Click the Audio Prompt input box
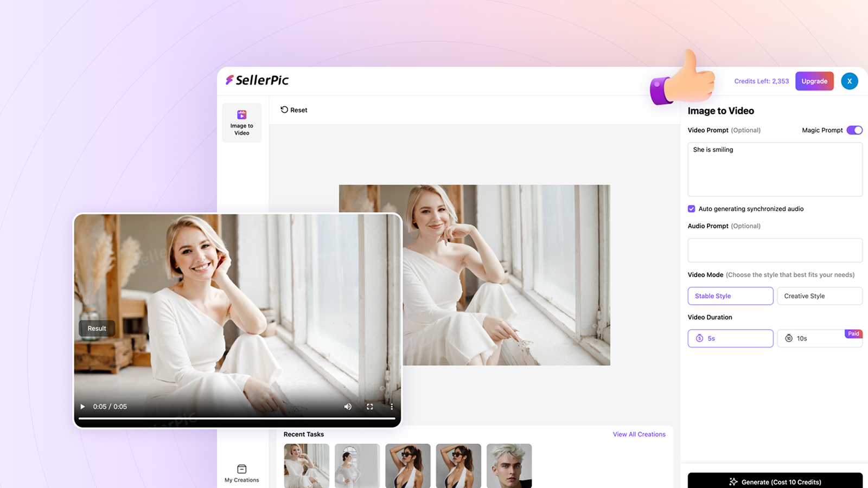The image size is (868, 488). pyautogui.click(x=775, y=250)
